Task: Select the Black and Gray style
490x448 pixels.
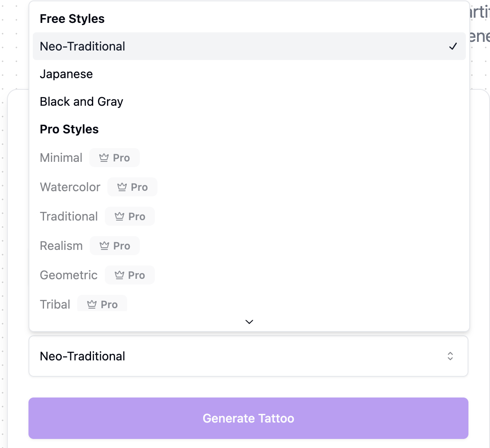Action: click(x=82, y=101)
